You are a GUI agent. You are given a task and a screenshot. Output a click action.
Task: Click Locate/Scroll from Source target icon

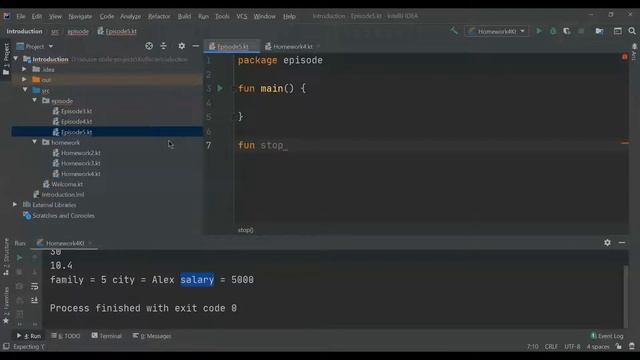(x=149, y=46)
